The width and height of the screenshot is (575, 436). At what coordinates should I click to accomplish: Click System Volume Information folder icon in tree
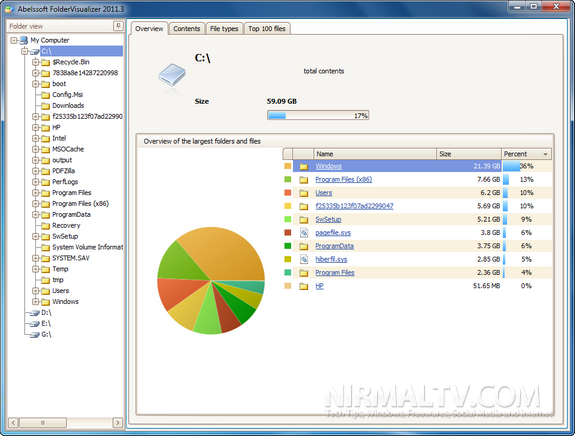(x=45, y=248)
